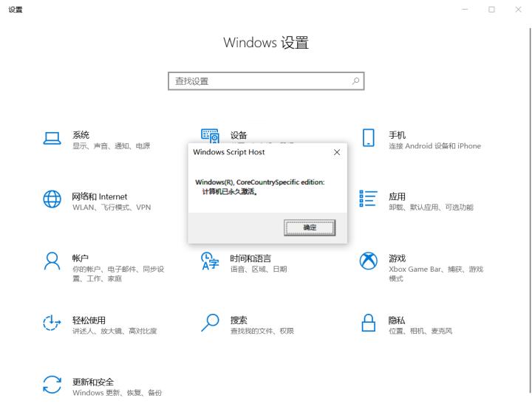Open Update and Security refresh icon
The height and width of the screenshot is (415, 532).
pyautogui.click(x=52, y=385)
